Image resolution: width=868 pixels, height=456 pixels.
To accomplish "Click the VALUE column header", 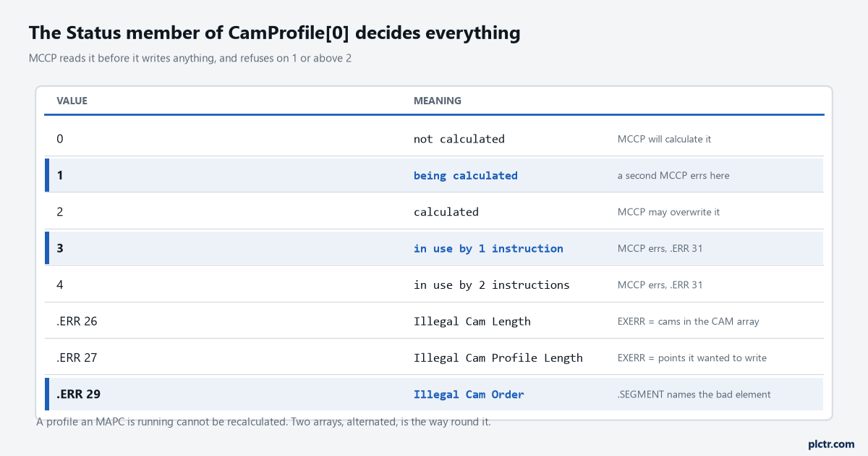I will [x=72, y=101].
